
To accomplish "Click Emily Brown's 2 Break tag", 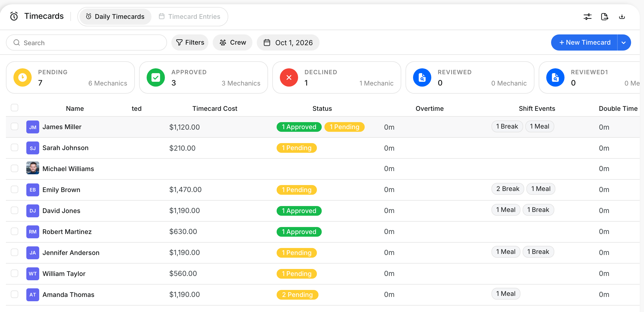I will click(x=508, y=189).
